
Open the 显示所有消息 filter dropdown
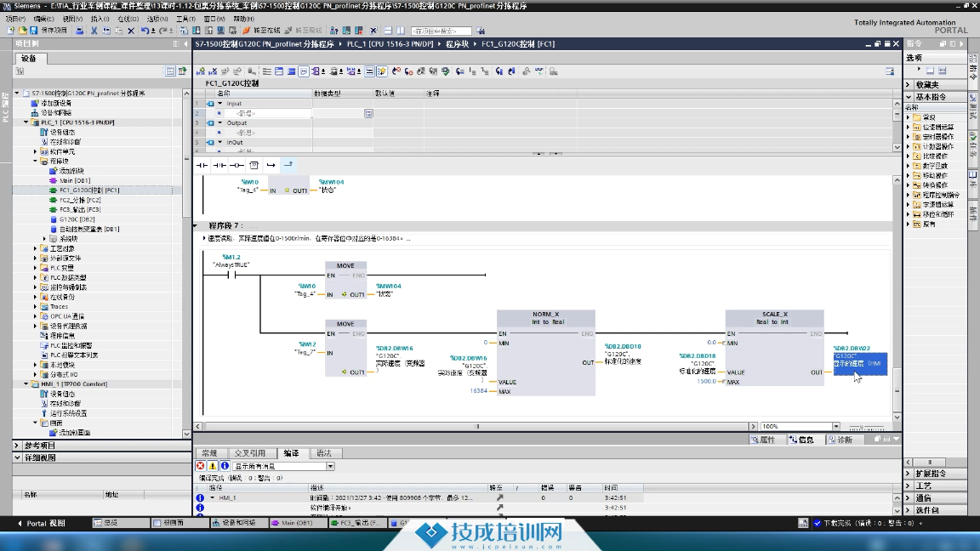(x=330, y=466)
